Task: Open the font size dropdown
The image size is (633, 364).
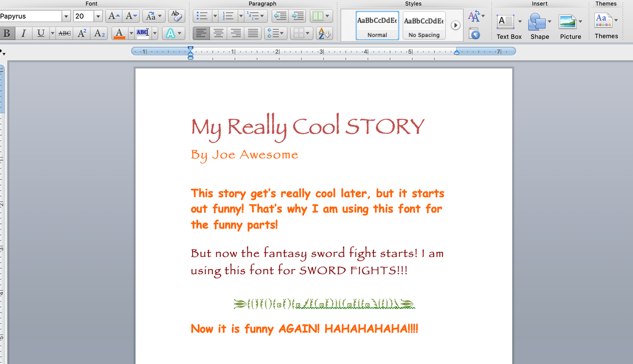Action: click(x=98, y=16)
